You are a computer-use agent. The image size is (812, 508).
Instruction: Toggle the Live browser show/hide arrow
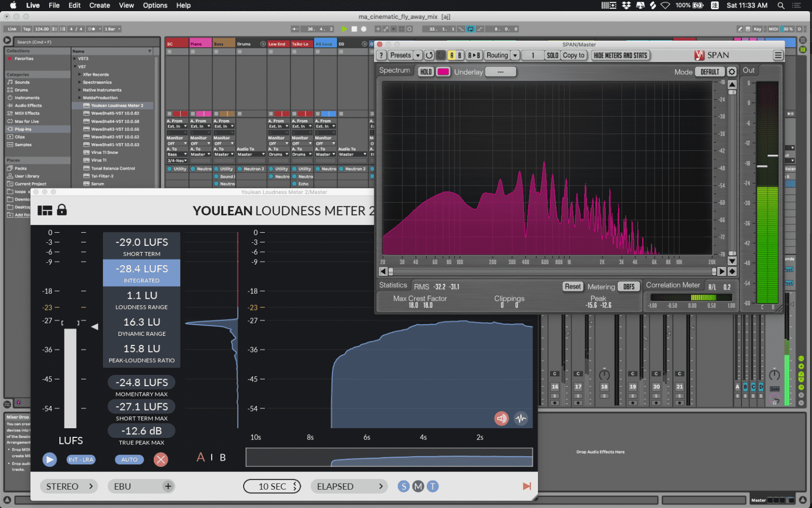pyautogui.click(x=7, y=40)
